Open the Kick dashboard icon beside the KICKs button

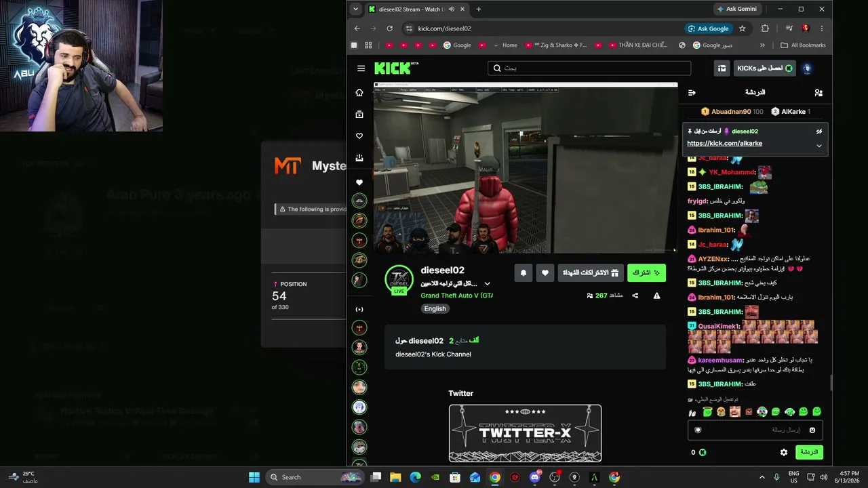[x=722, y=68]
